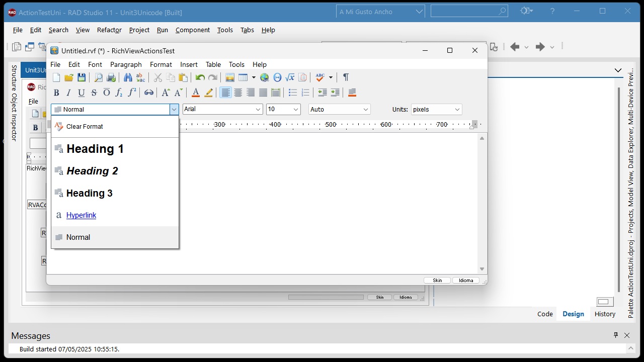
Task: Click the Save floppy disk icon
Action: click(82, 77)
